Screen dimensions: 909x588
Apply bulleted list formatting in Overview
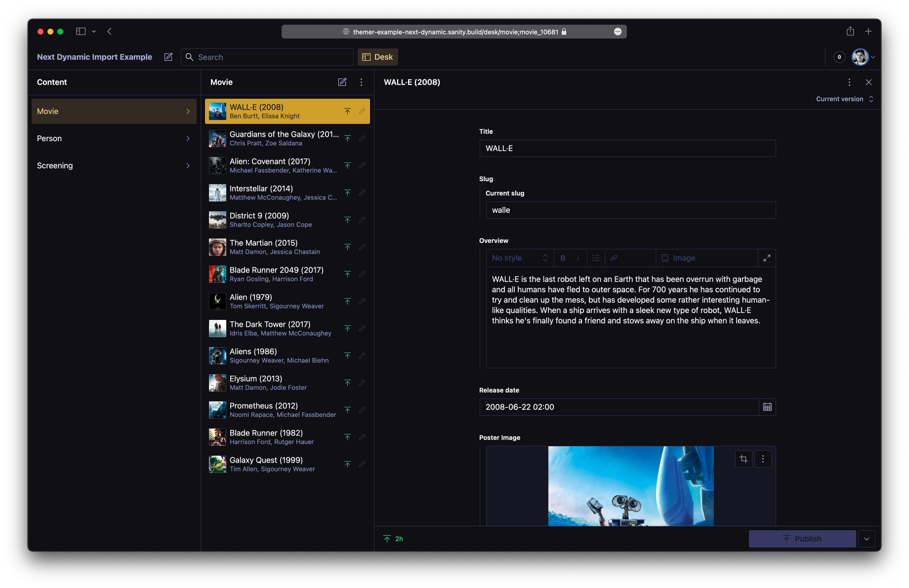click(x=595, y=258)
